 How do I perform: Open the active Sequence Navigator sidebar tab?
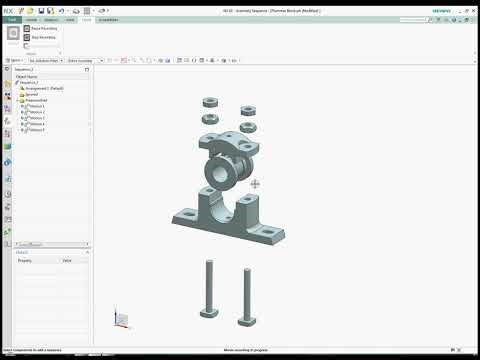click(x=7, y=121)
